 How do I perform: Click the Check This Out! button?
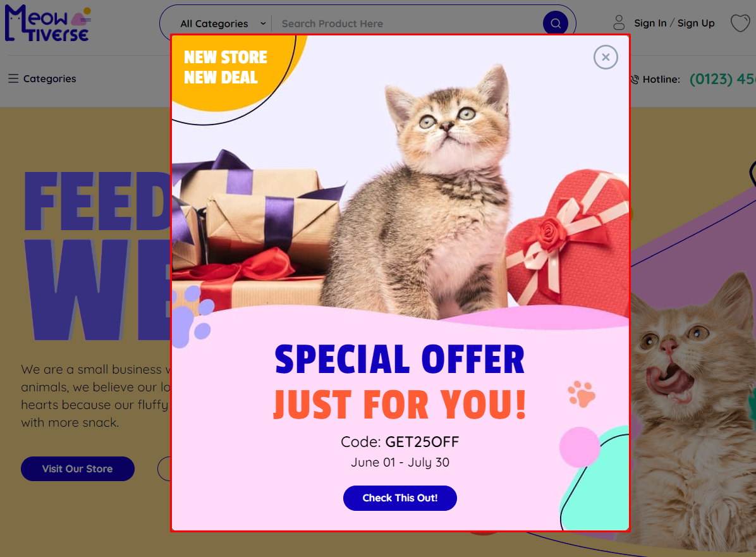(399, 498)
